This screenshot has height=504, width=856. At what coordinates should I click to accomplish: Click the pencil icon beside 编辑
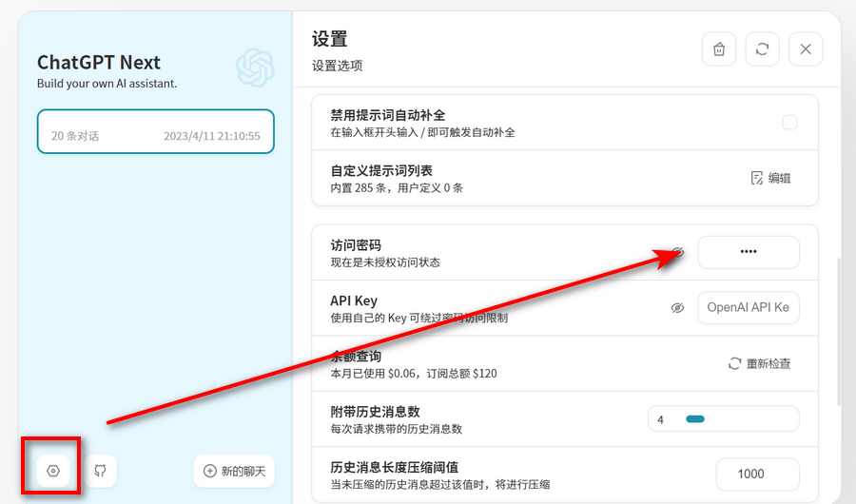point(757,178)
